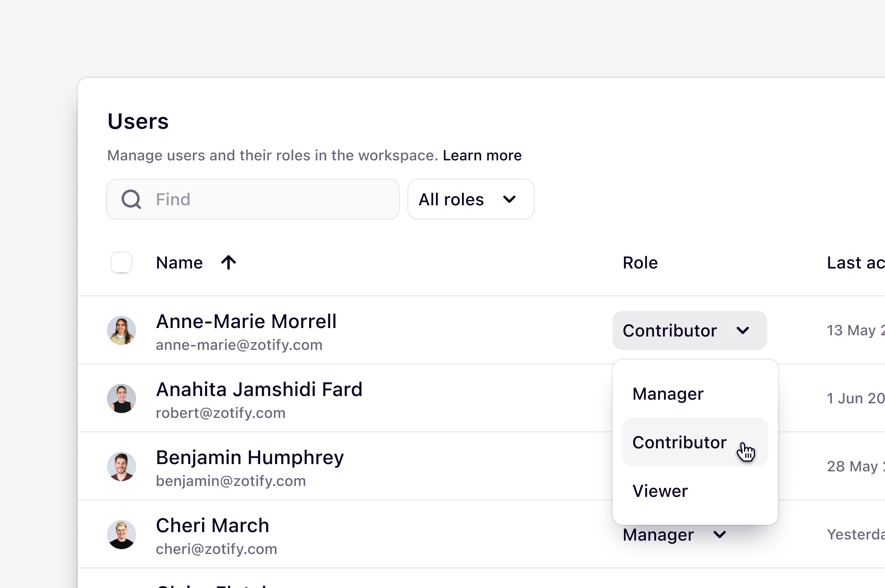Click Benjamin Humphrey's profile avatar
Viewport: 885px width, 588px height.
coord(121,467)
